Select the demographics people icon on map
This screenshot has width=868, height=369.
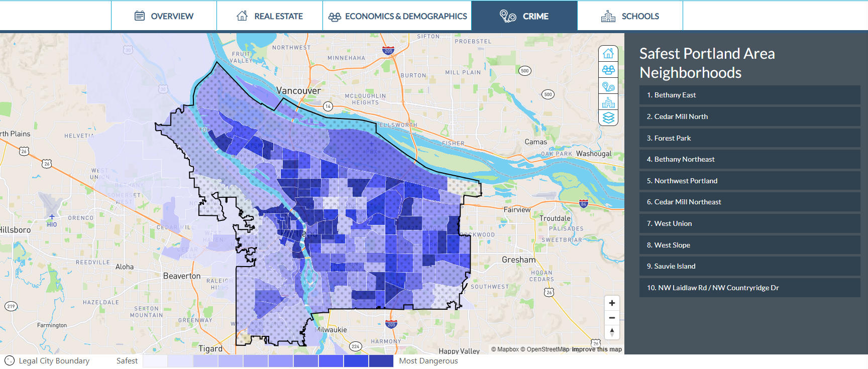point(608,70)
